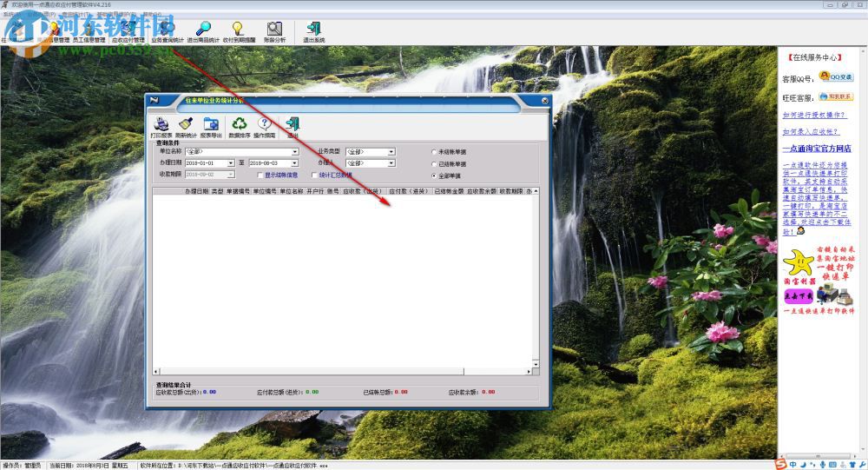Click the table's scroll-down arrow
This screenshot has width=868, height=470.
coord(536,364)
